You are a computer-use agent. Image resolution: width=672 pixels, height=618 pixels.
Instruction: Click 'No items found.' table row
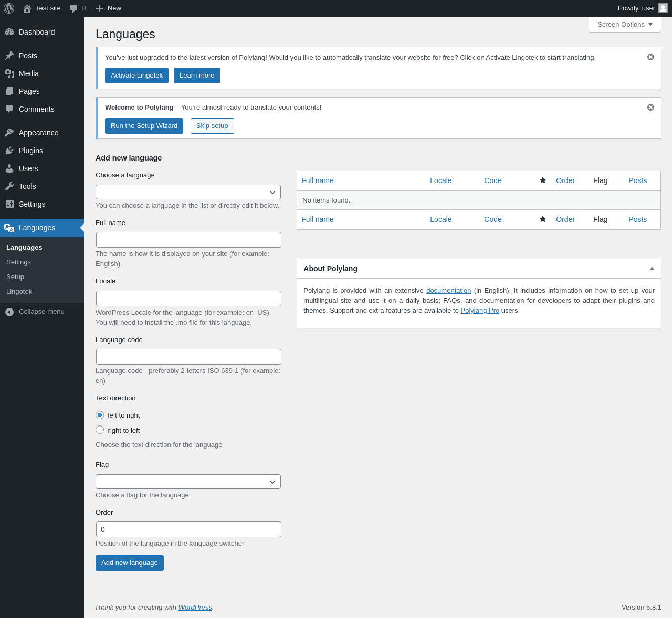479,200
